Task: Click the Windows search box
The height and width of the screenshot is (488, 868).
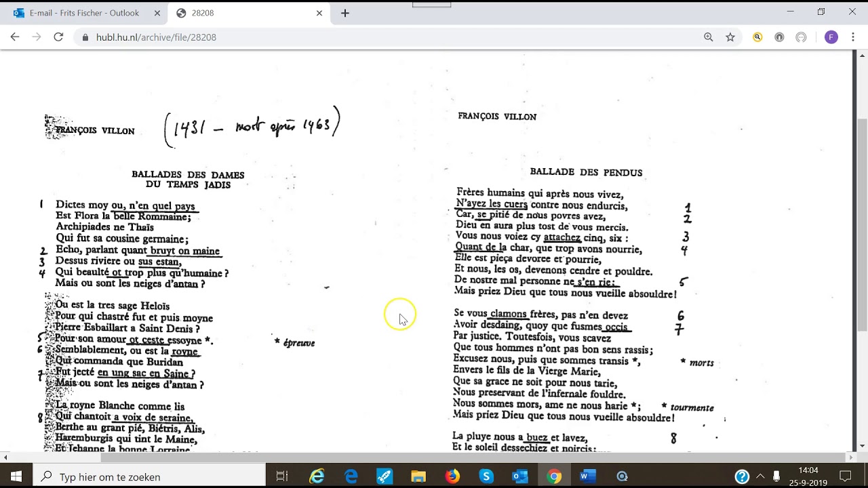Action: tap(149, 476)
